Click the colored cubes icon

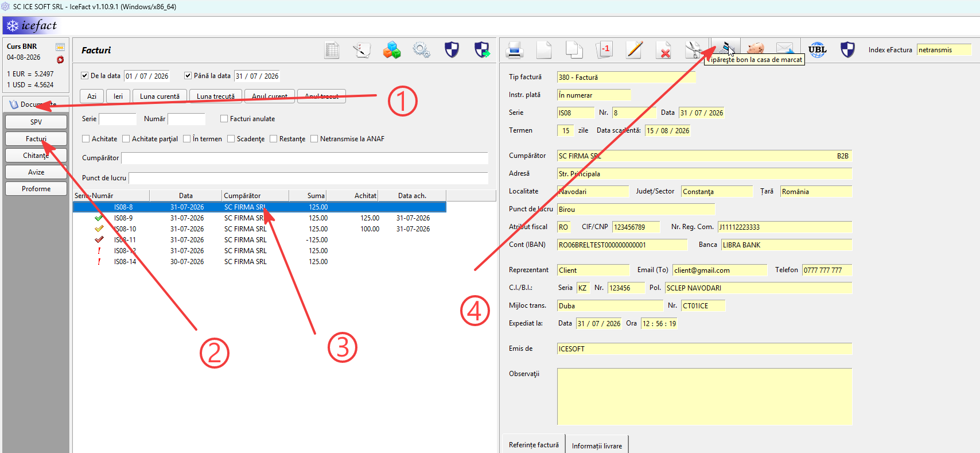392,50
